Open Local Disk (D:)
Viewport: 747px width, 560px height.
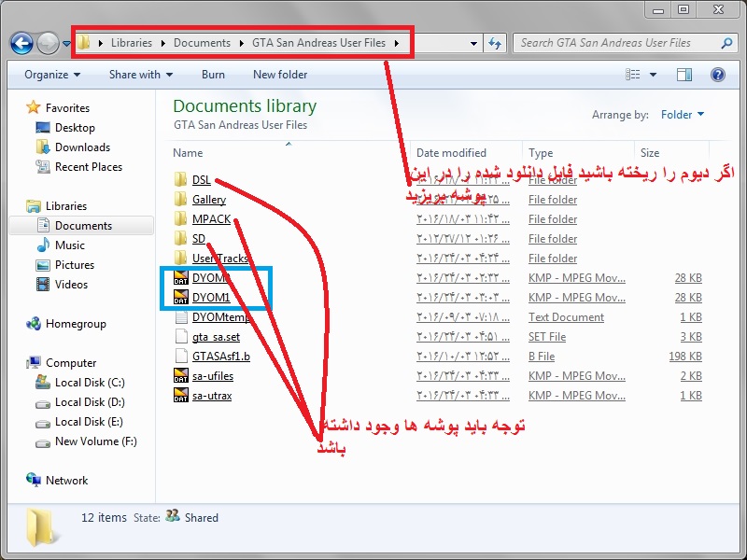80,402
